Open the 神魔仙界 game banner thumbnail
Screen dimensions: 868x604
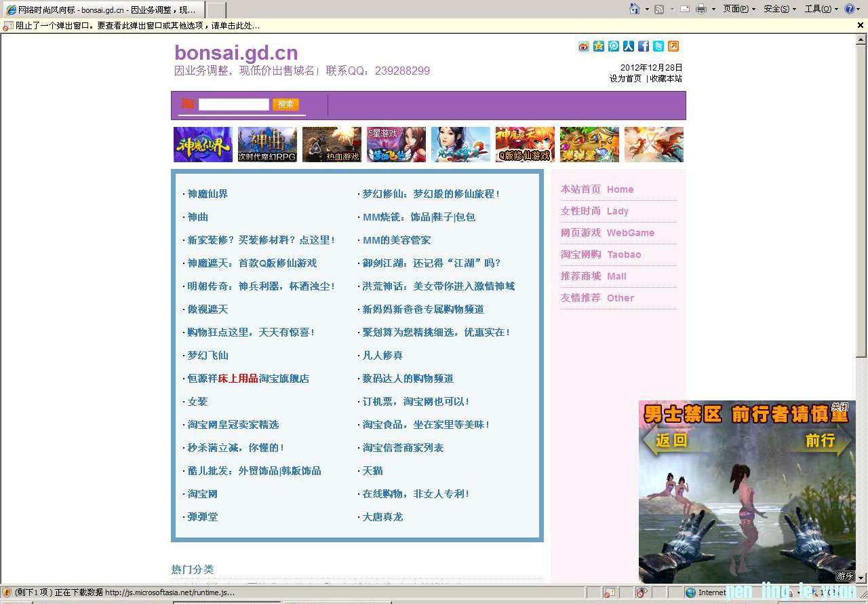[x=203, y=145]
